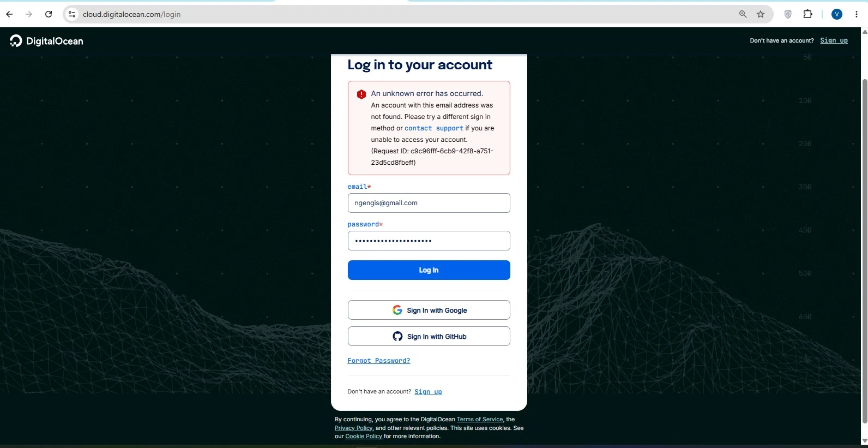
Task: Click the blue Log In button
Action: coord(429,270)
